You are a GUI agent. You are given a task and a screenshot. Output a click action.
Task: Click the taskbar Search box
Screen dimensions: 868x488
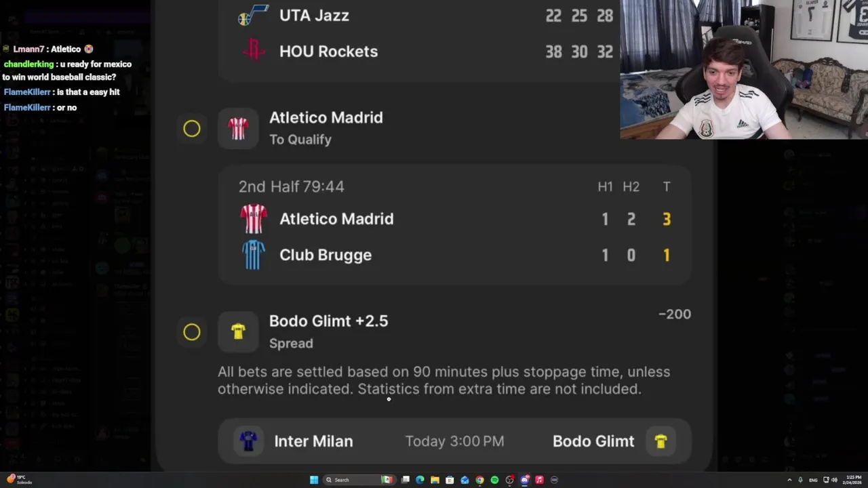click(349, 480)
